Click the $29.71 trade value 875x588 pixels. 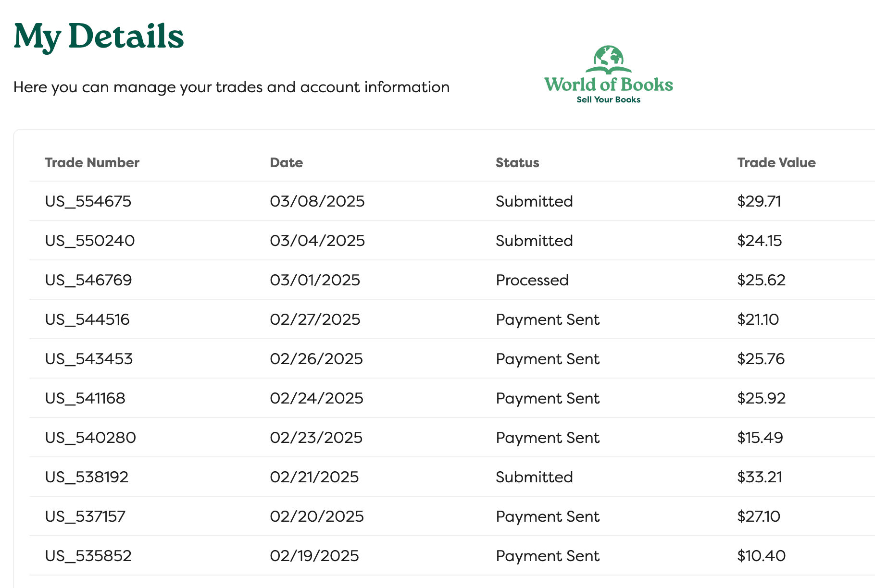[759, 201]
